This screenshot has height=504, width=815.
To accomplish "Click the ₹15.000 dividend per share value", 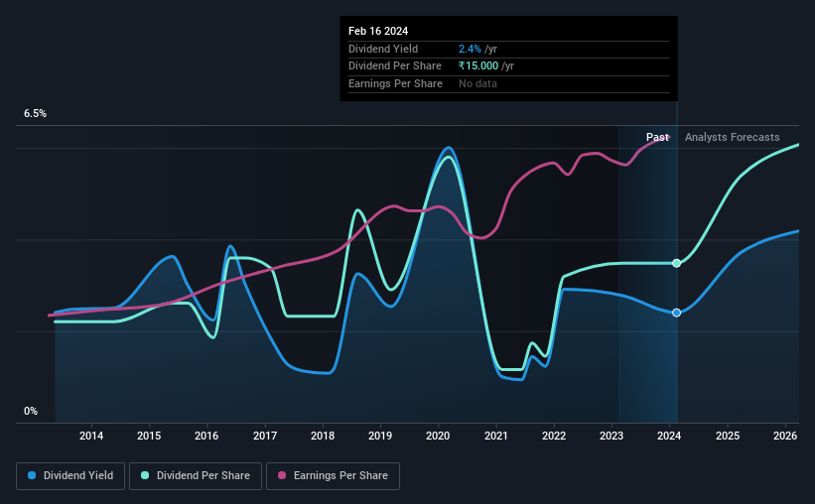I will click(478, 66).
